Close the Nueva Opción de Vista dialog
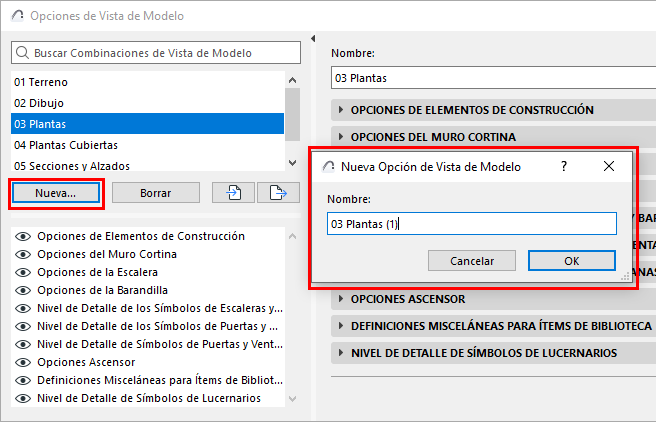Viewport: 656px width, 422px height. coord(608,167)
